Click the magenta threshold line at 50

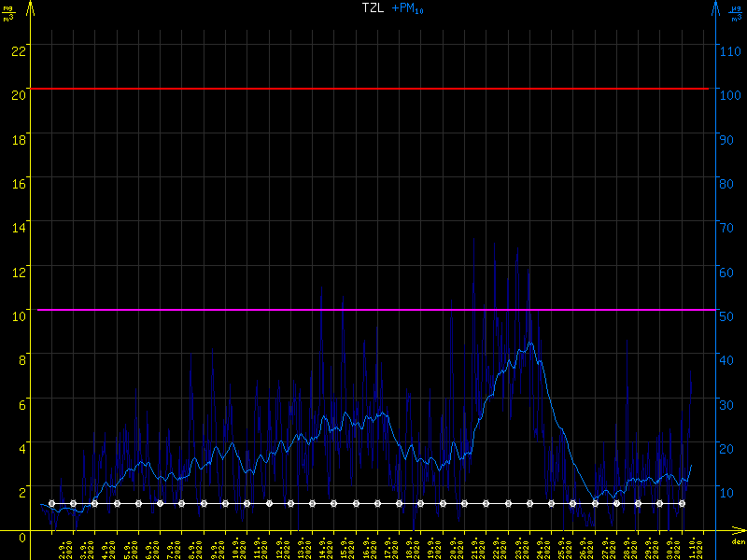coord(373,309)
